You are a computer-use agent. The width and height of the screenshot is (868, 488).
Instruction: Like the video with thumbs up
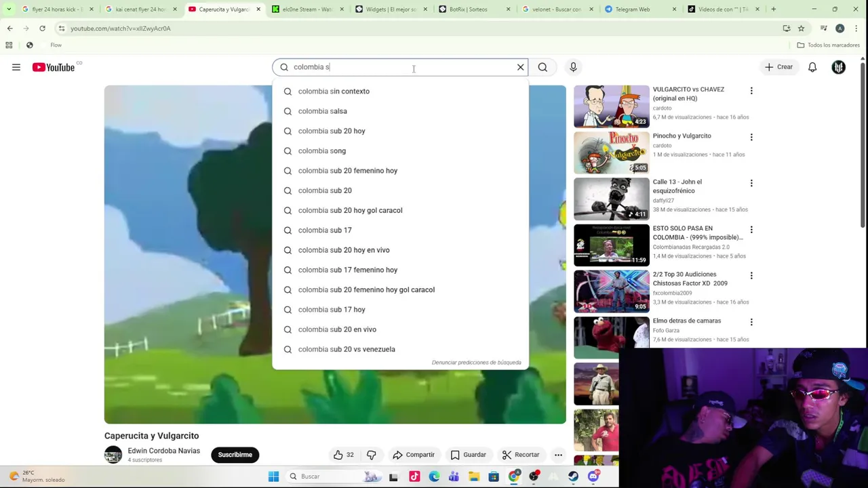tap(343, 455)
